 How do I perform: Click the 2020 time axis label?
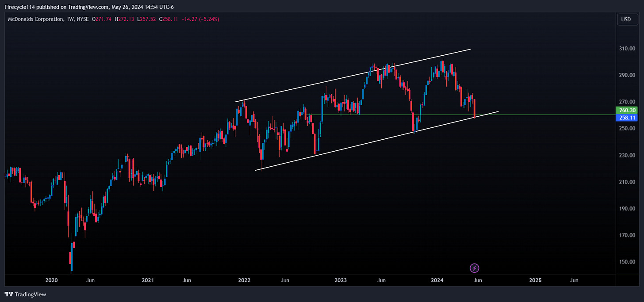(x=52, y=280)
